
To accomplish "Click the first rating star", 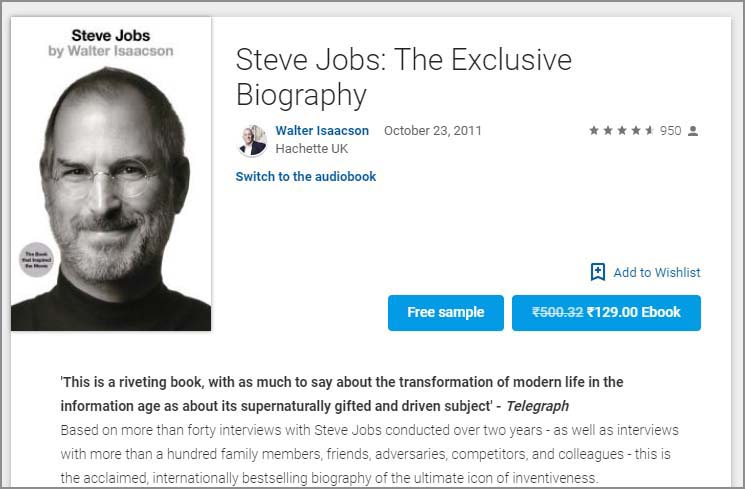I will (x=594, y=131).
